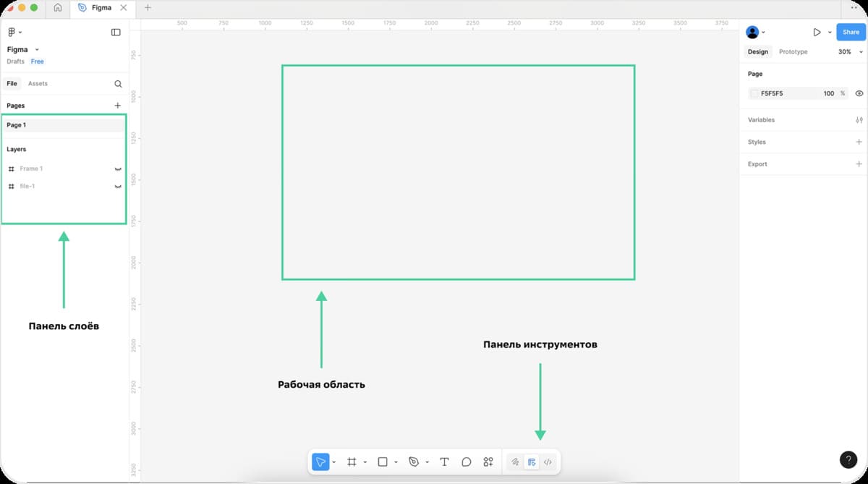Select the Comment tool
This screenshot has height=484, width=868.
pyautogui.click(x=467, y=462)
